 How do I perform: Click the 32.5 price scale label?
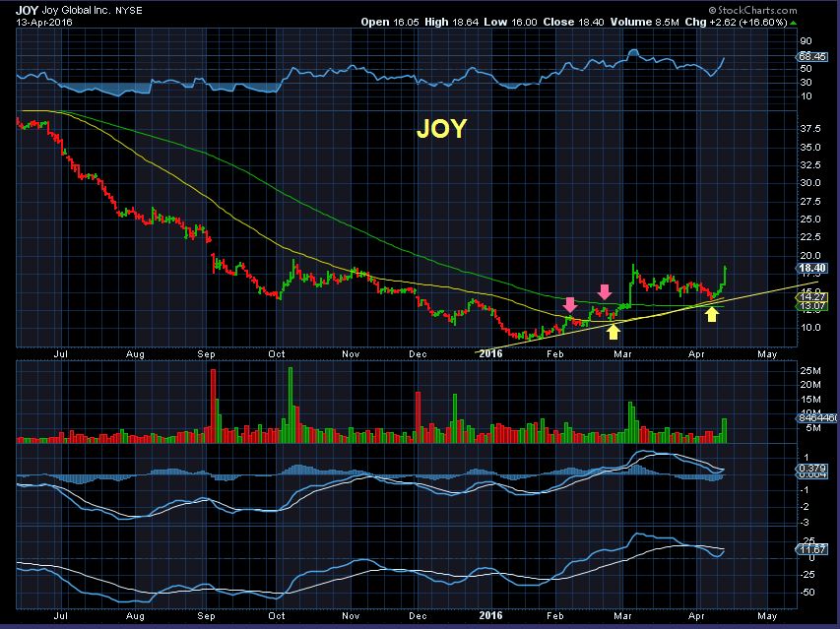(810, 164)
